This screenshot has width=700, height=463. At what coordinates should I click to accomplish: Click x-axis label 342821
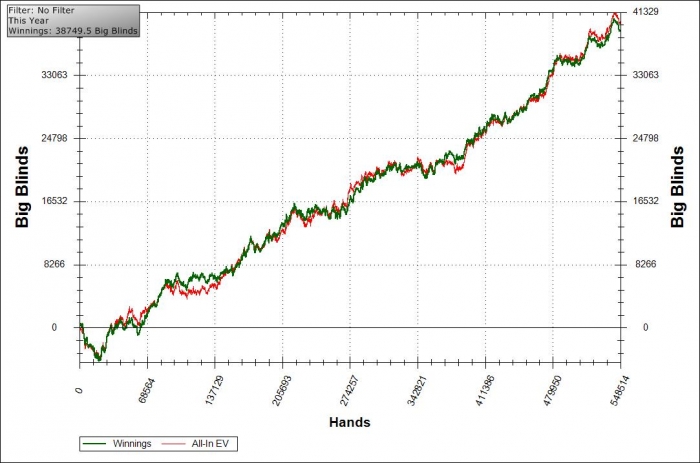pos(417,391)
